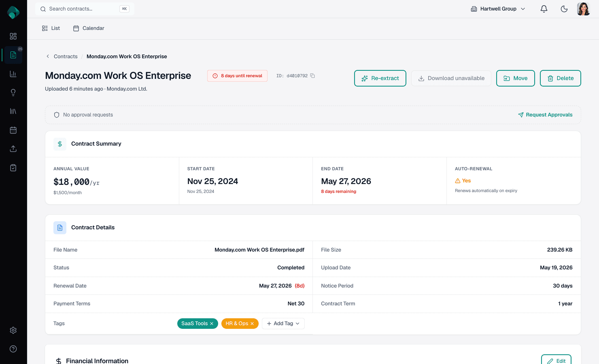Open the insights lightbulb icon in sidebar
Viewport: 599px width, 364px height.
tap(13, 93)
